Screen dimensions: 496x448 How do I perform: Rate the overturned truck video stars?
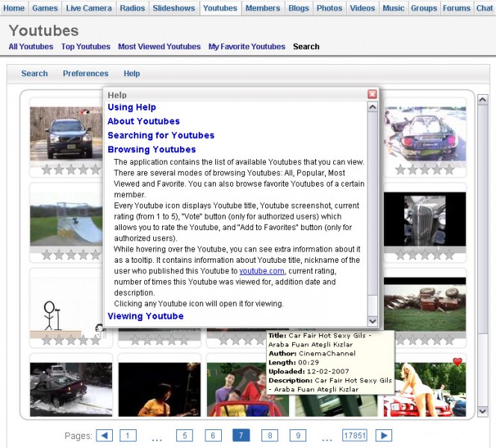tap(425, 340)
